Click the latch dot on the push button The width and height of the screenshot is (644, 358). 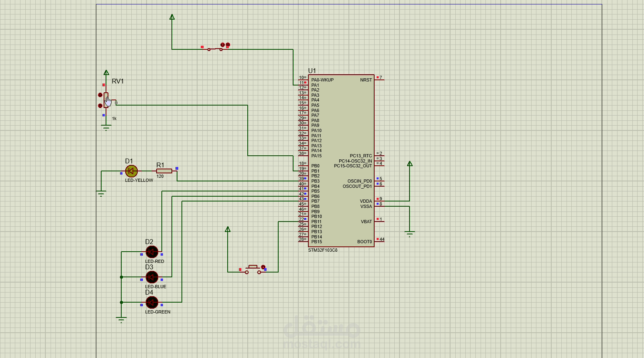pyautogui.click(x=263, y=267)
